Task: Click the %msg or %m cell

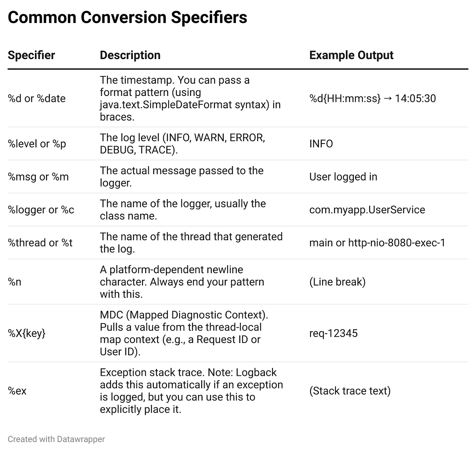Action: click(x=38, y=177)
